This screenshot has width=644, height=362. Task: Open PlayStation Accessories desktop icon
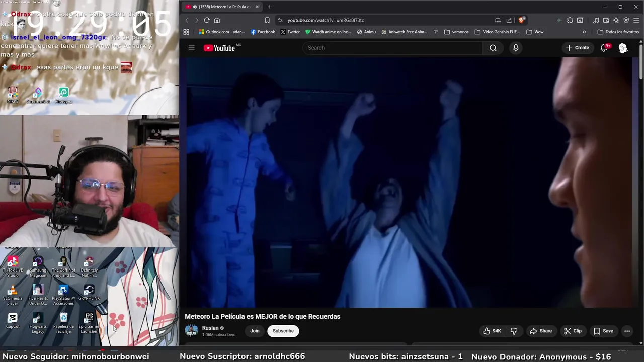point(63,295)
